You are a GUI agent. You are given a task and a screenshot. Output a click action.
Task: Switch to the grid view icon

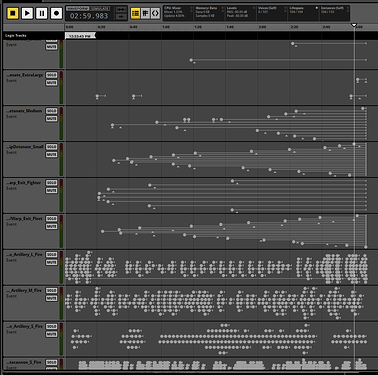145,13
